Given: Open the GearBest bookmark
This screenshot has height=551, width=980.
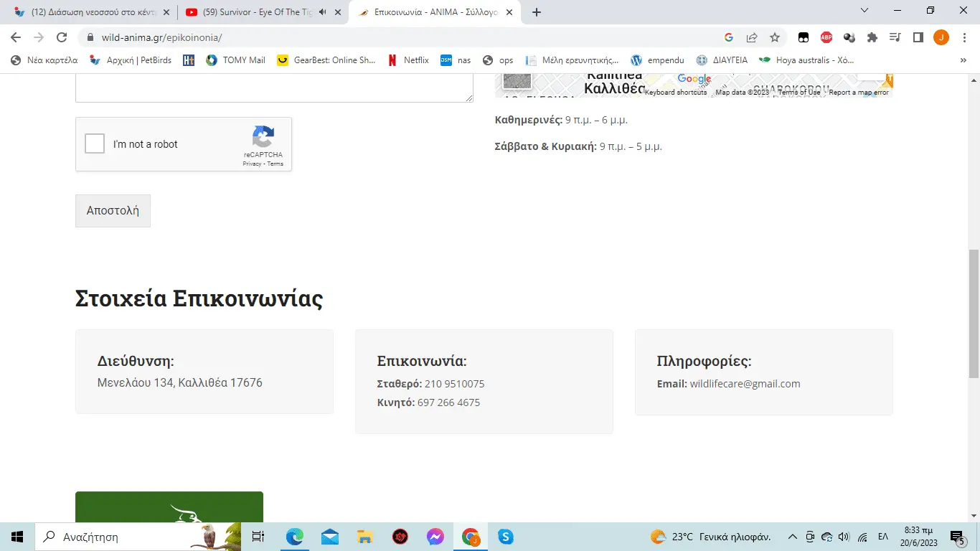Looking at the screenshot, I should pos(326,60).
